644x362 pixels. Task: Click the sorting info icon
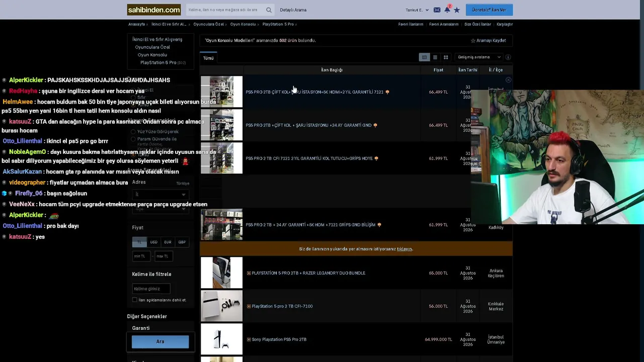coord(508,57)
